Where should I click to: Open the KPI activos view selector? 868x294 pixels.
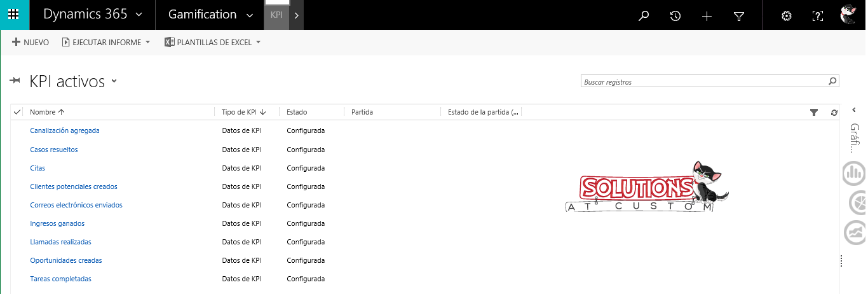pyautogui.click(x=114, y=81)
